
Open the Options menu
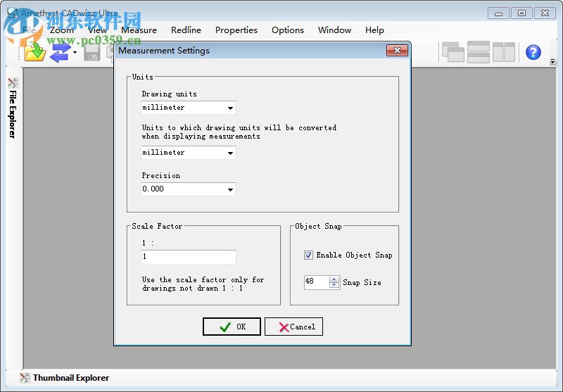click(x=288, y=30)
